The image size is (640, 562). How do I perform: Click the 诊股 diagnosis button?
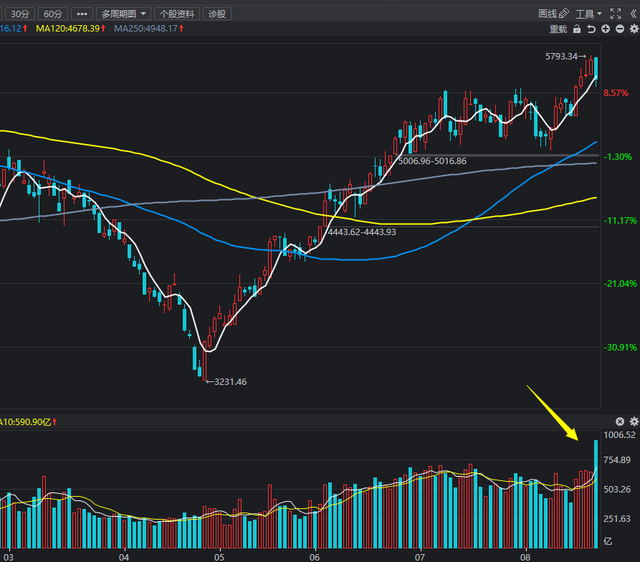click(x=216, y=14)
